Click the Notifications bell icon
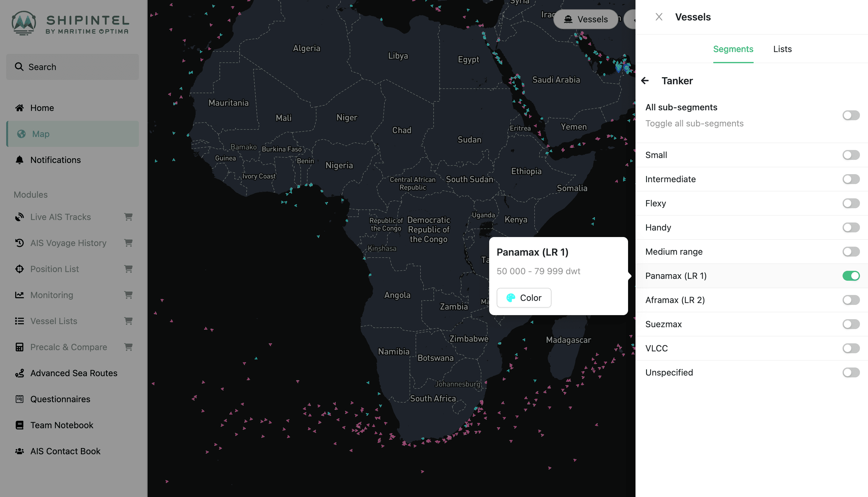 coord(20,160)
